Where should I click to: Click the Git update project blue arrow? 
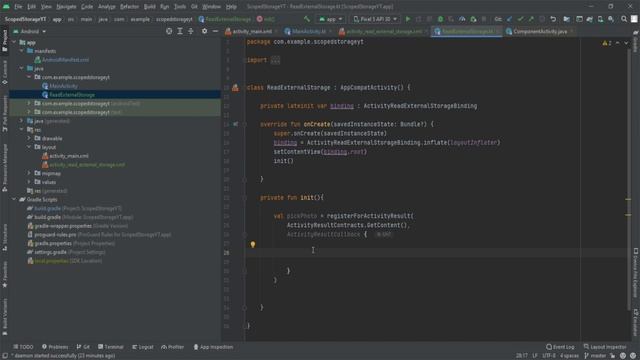[x=509, y=19]
